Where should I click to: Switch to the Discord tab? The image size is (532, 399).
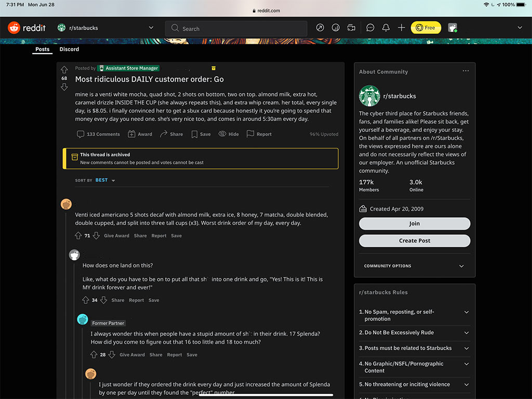pos(69,49)
